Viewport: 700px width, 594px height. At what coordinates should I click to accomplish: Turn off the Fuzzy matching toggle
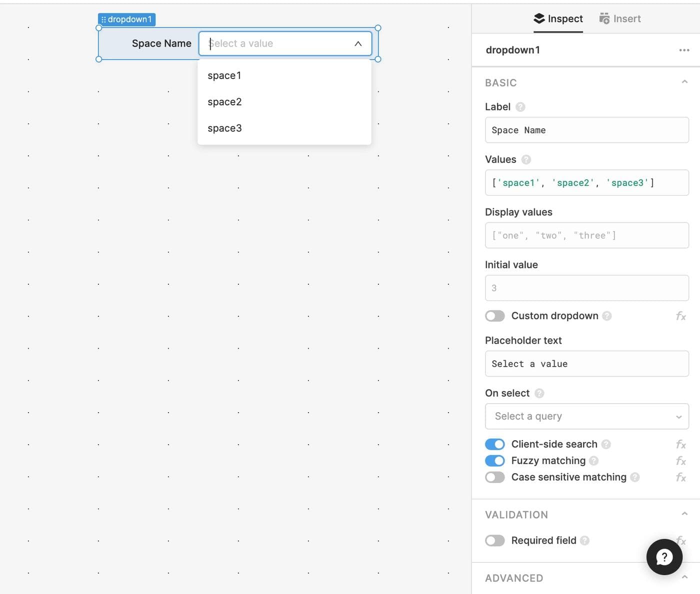[495, 461]
